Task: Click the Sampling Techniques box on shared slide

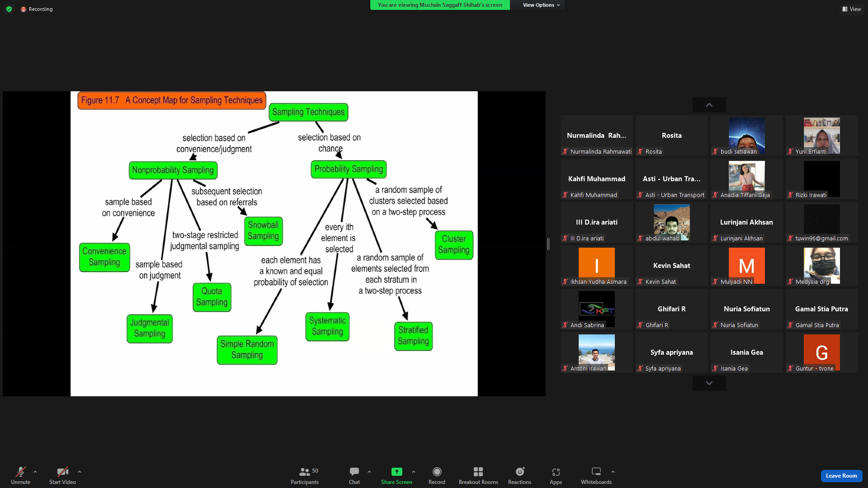Action: [x=308, y=112]
